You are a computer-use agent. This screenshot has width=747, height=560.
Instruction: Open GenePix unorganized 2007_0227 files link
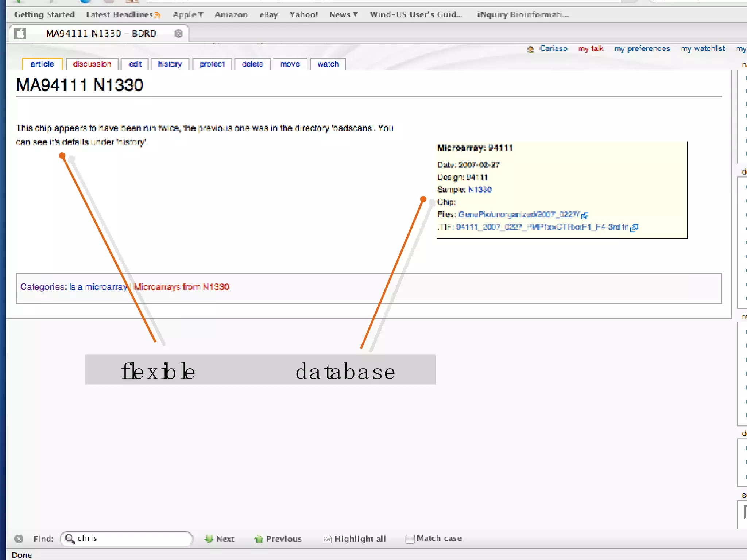click(519, 214)
